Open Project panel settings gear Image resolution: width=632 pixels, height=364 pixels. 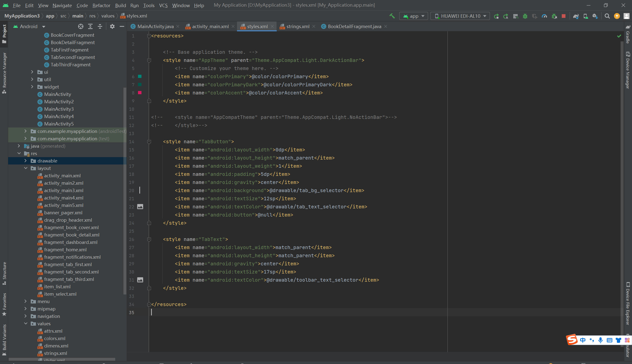click(112, 26)
